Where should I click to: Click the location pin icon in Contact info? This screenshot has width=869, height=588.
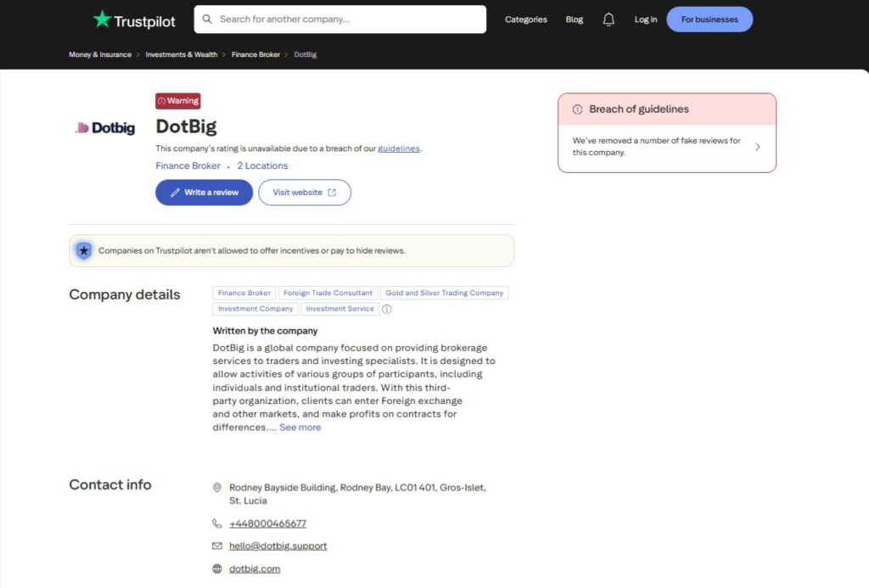(217, 487)
